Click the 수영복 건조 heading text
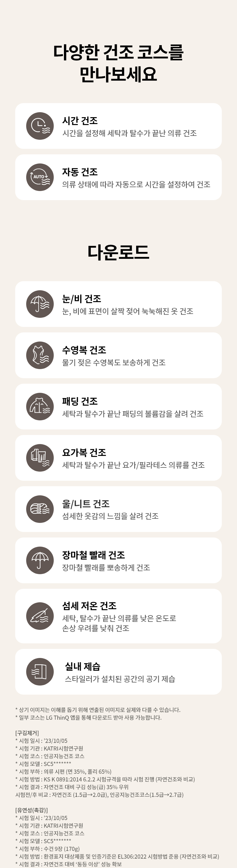This screenshot has width=237, height=868. click(84, 350)
